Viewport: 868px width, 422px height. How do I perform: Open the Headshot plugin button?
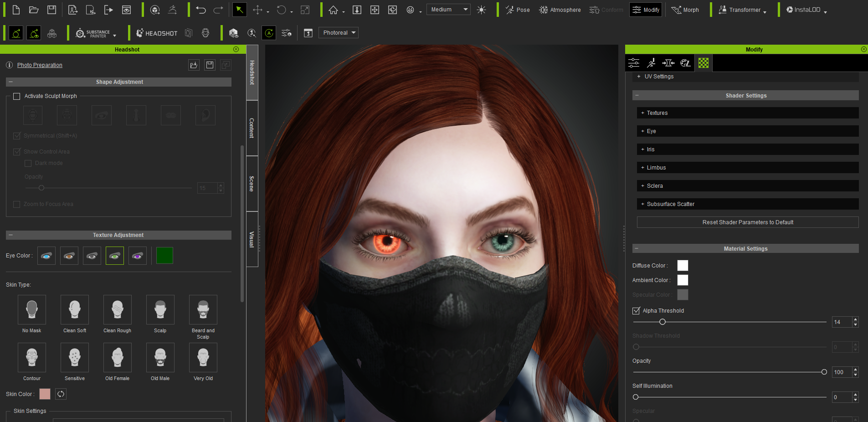click(x=157, y=33)
